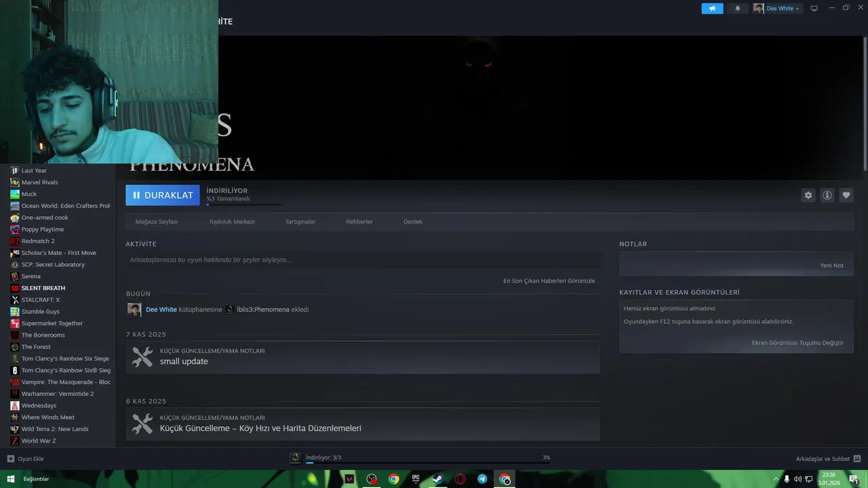Select Wednesdays in library

point(39,405)
